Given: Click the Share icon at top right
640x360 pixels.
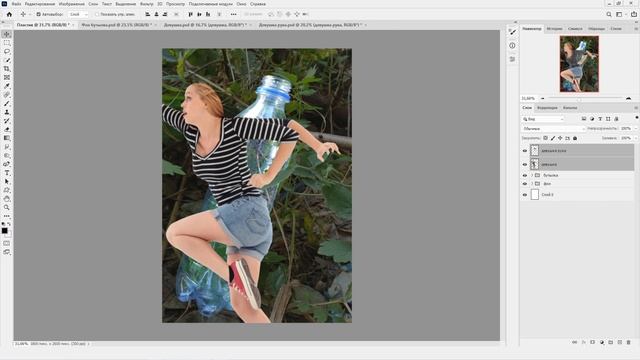Looking at the screenshot, I should click(x=634, y=14).
